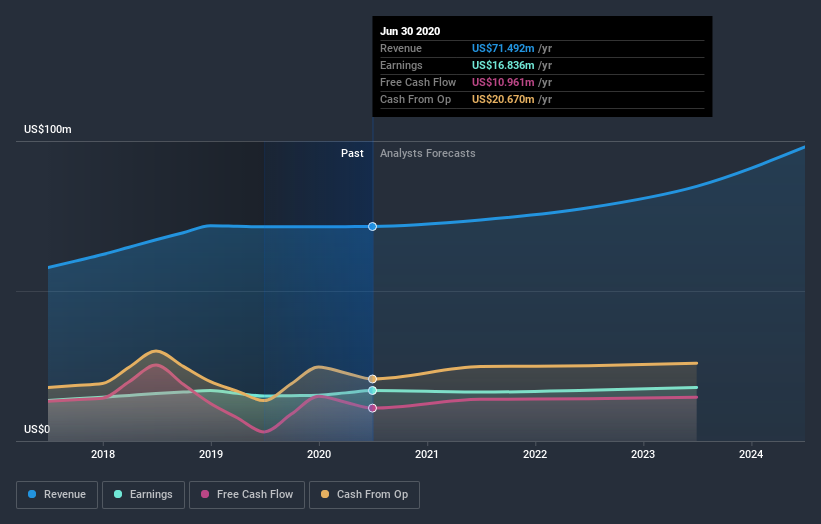Click the Past label on chart
This screenshot has height=524, width=821.
click(x=352, y=153)
